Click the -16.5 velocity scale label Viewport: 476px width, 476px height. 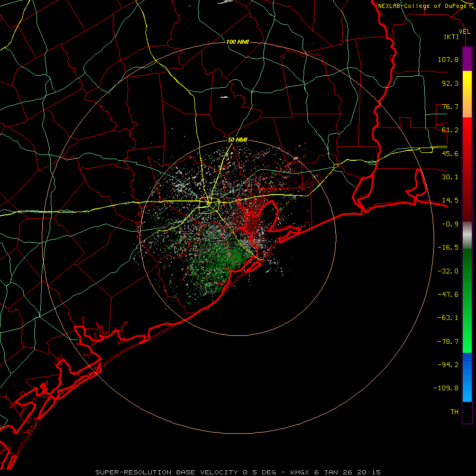point(448,248)
